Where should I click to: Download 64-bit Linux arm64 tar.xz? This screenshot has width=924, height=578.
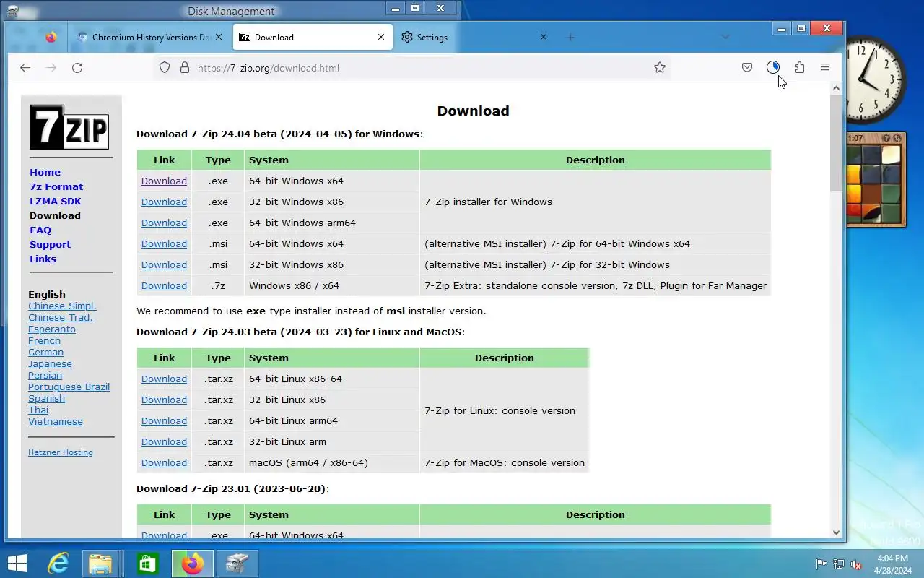164,420
